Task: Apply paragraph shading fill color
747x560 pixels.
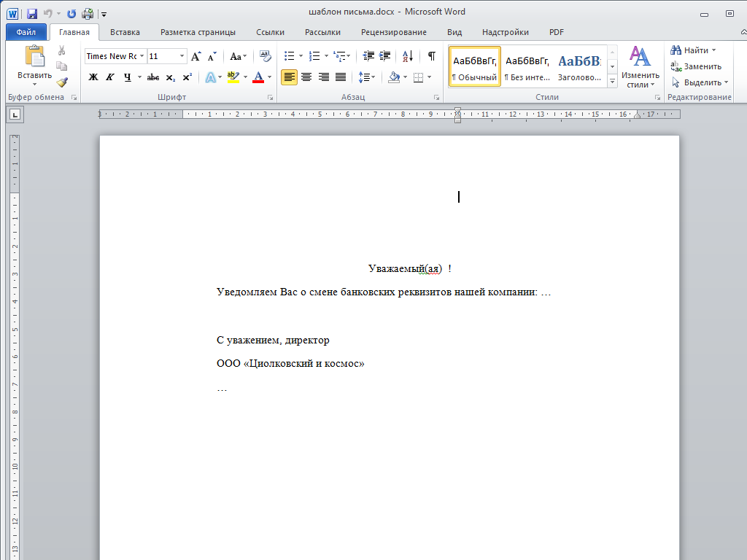Action: coord(394,77)
